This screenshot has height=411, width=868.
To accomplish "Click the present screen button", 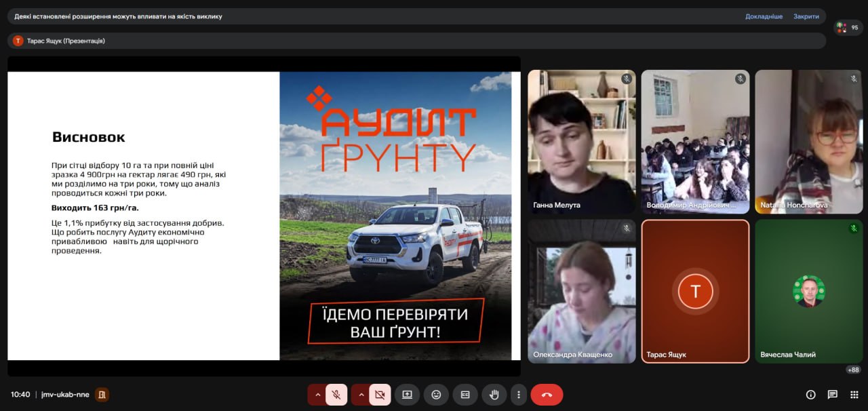I will coord(407,394).
